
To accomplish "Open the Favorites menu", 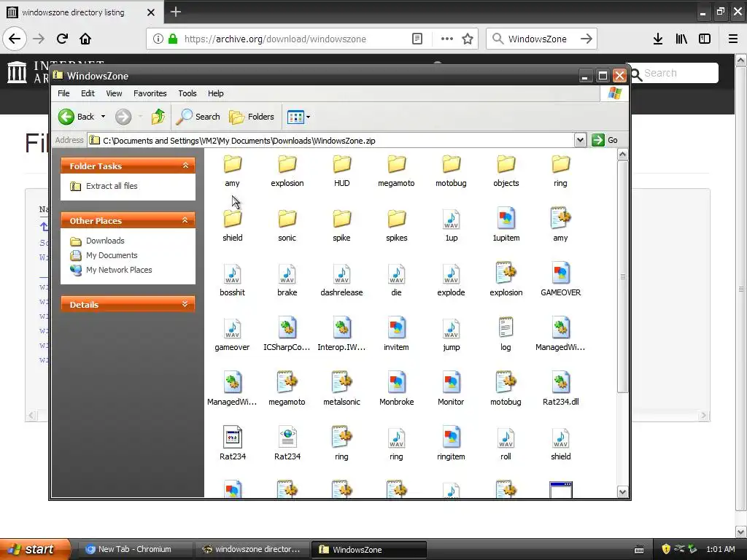I will pos(150,93).
